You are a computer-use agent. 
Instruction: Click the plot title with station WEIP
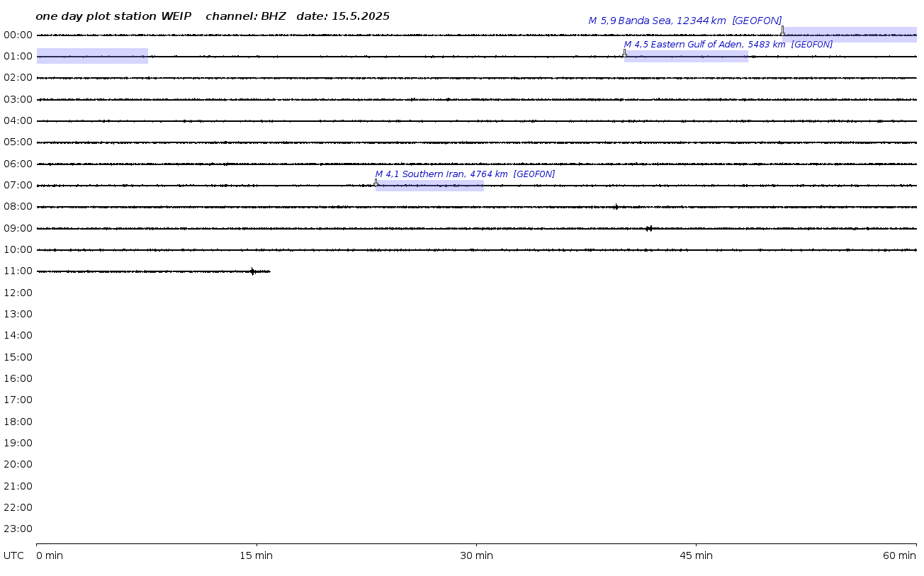pyautogui.click(x=213, y=16)
